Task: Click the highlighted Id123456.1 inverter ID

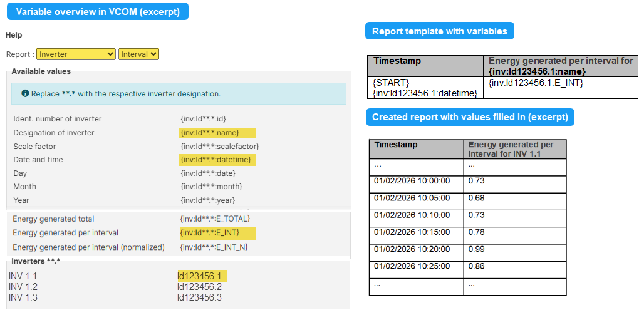Action: 200,276
